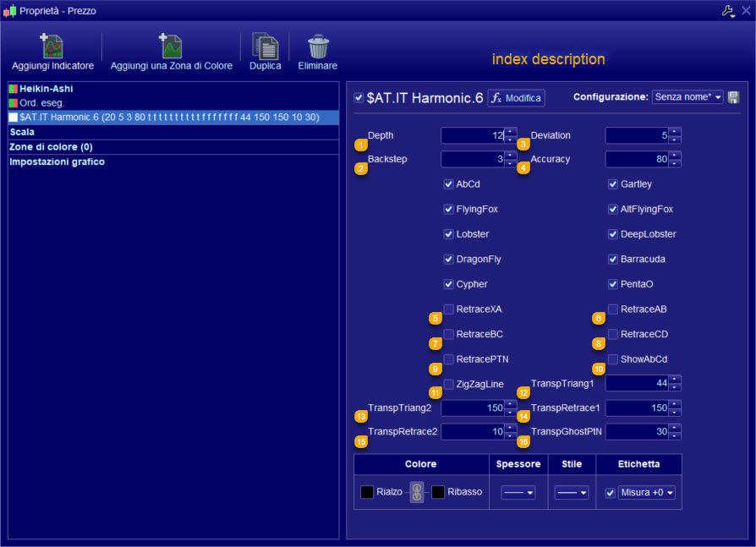
Task: Close the Proprietà window
Action: pos(746,11)
